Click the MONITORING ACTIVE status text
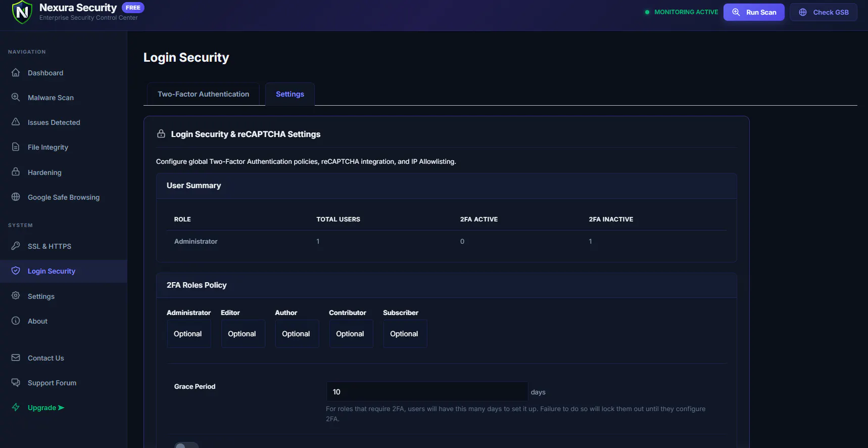This screenshot has width=868, height=448. point(686,12)
